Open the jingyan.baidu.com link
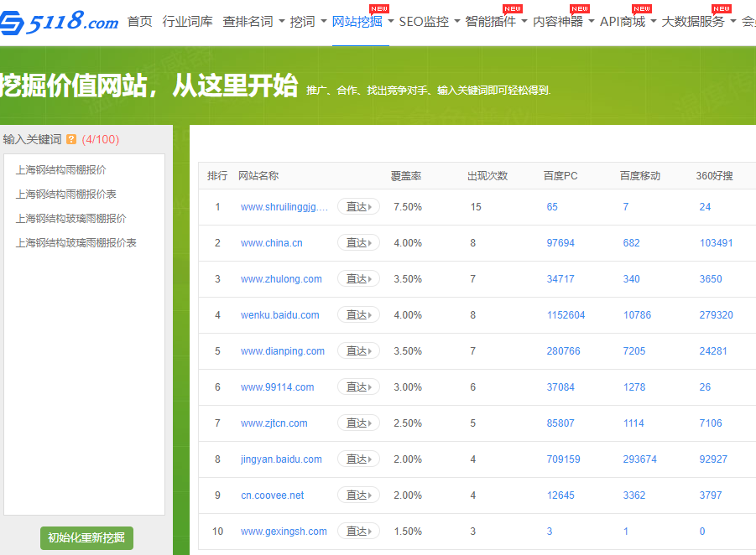 [x=281, y=459]
